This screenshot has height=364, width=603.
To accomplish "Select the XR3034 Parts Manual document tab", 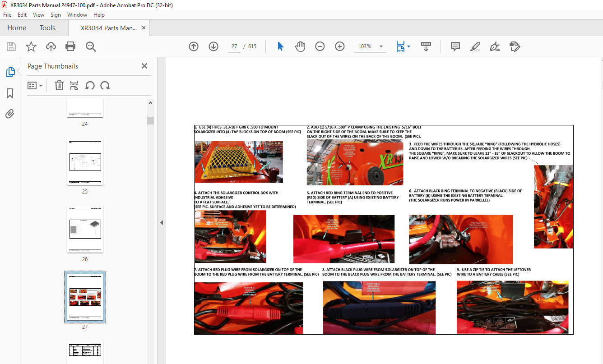I will [x=108, y=28].
